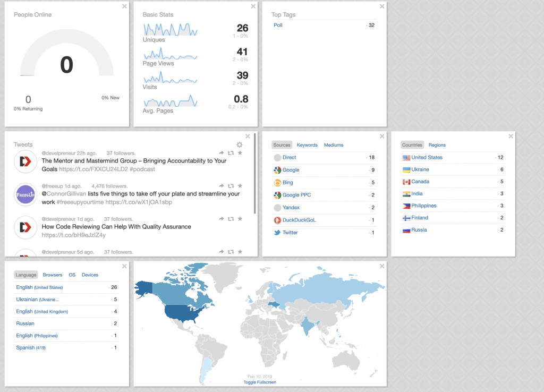The height and width of the screenshot is (392, 544).
Task: Switch to the Mediums tab
Action: [334, 145]
